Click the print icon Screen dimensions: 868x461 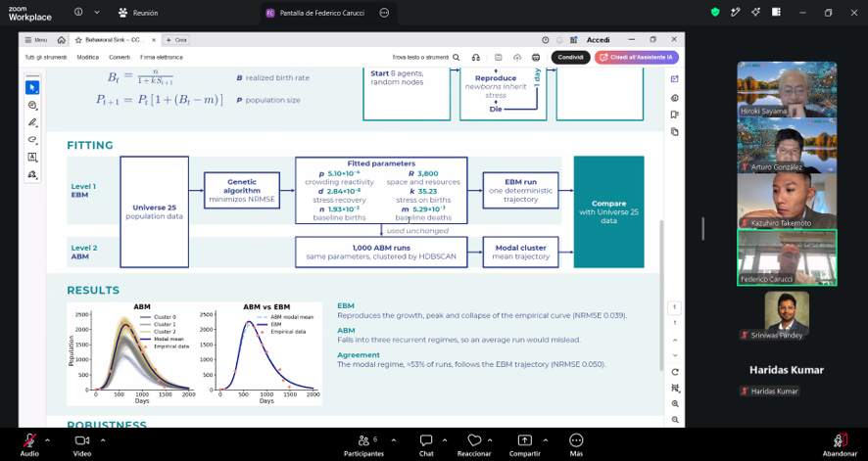pyautogui.click(x=535, y=57)
